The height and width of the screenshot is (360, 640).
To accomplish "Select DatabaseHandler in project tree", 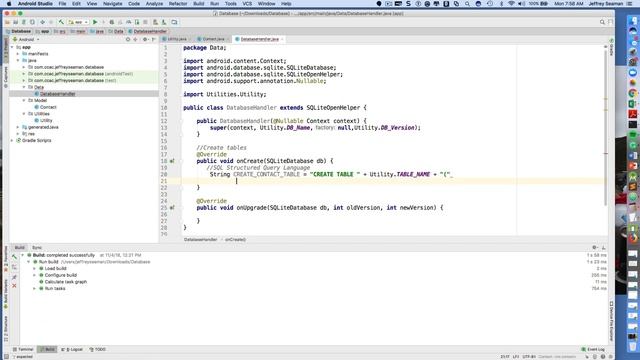I will (58, 94).
